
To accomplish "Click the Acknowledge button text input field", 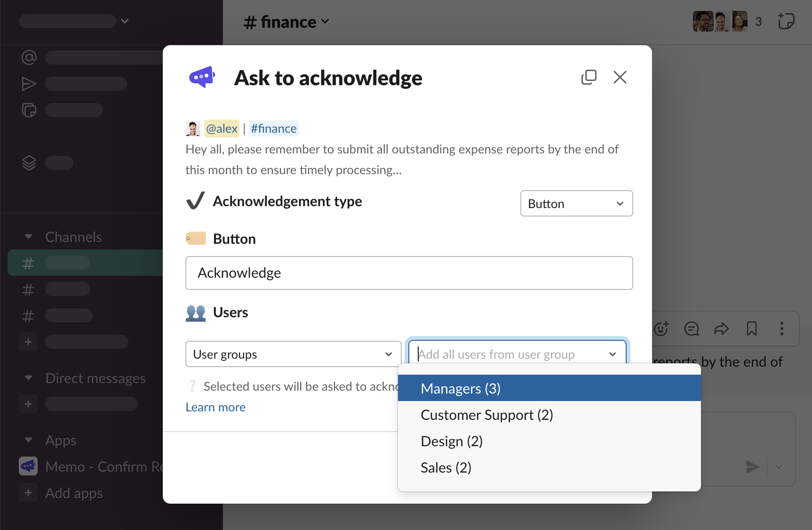I will tap(409, 273).
